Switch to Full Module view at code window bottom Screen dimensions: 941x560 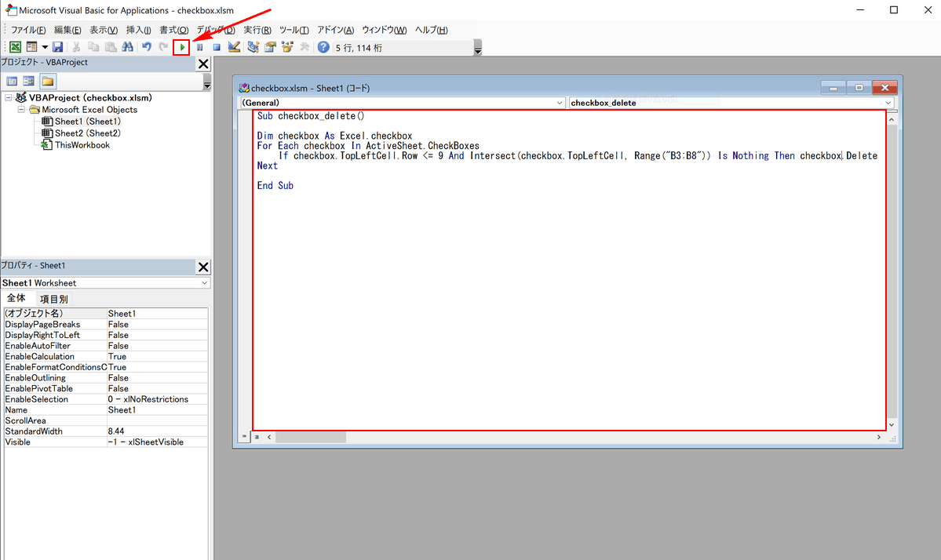(256, 437)
